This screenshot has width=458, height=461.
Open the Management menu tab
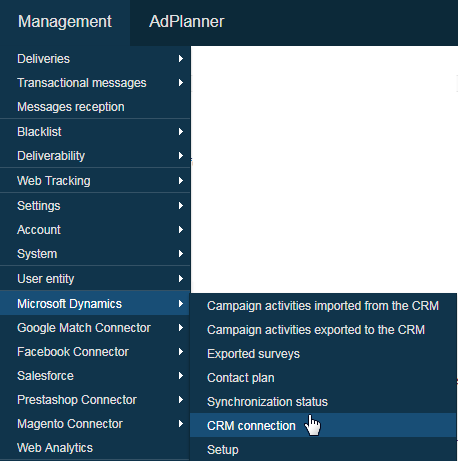(x=65, y=22)
